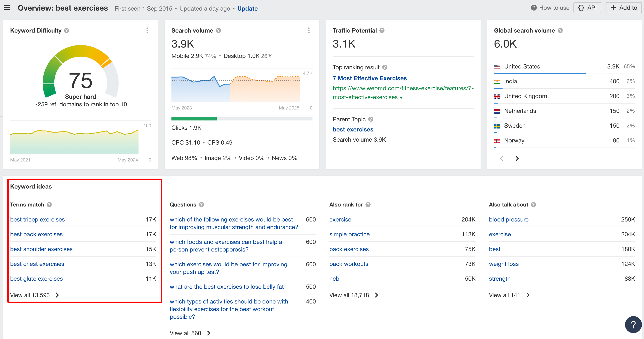This screenshot has width=644, height=339.
Task: Click the How to use help icon
Action: [x=534, y=8]
